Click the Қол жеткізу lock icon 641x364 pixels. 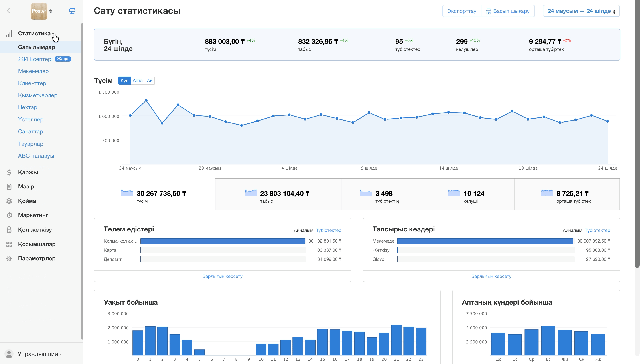click(x=9, y=229)
